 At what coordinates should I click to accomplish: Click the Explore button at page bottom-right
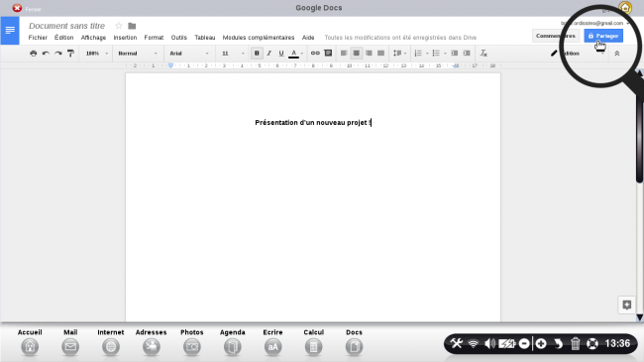[627, 304]
